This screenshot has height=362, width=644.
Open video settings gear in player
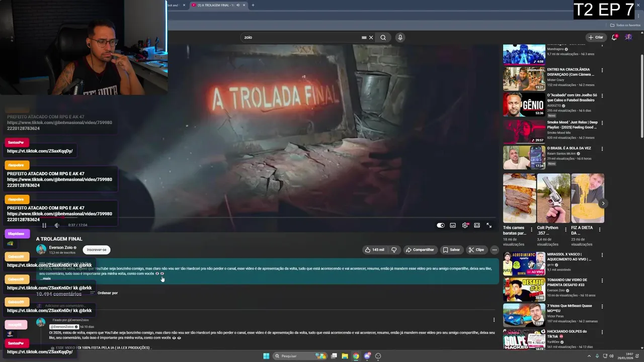[465, 225]
